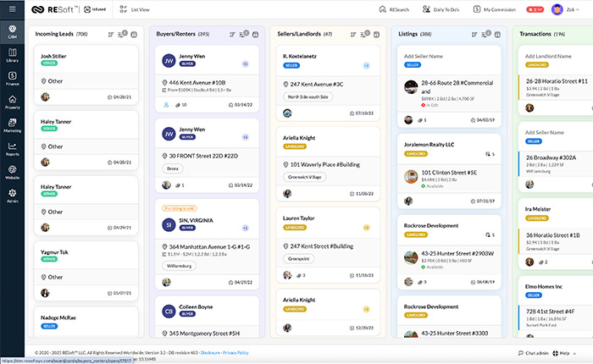Open My Commission

[494, 9]
